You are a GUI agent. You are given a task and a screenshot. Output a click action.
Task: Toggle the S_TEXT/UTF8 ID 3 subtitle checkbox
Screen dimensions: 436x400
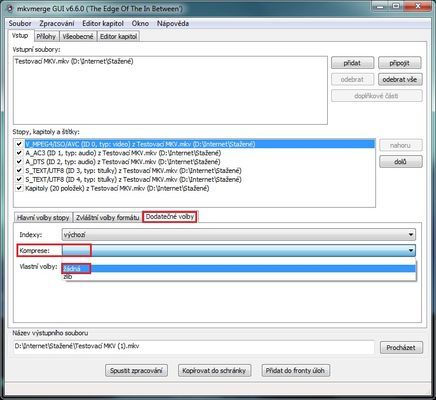19,171
